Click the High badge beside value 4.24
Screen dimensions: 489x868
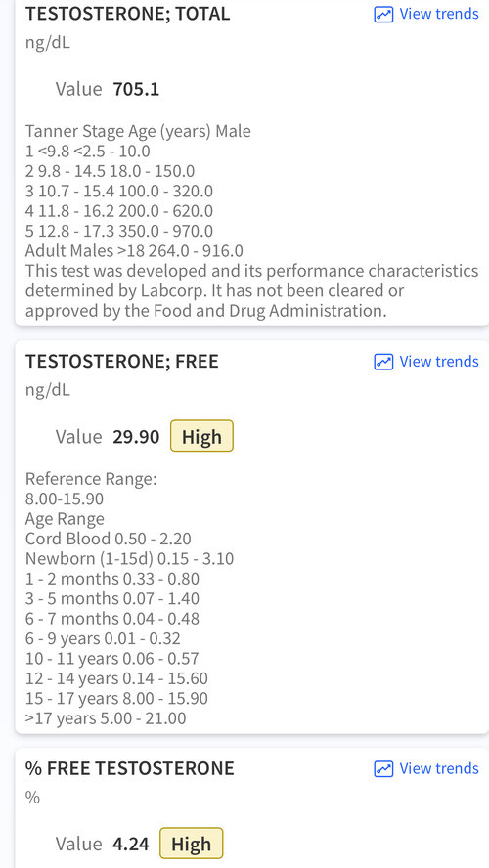tap(191, 844)
